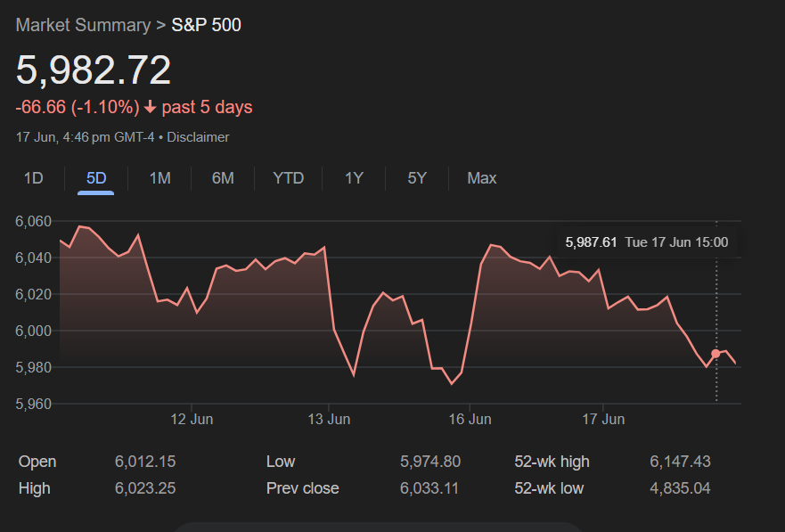
Task: Switch to the 1D time range
Action: pyautogui.click(x=33, y=178)
